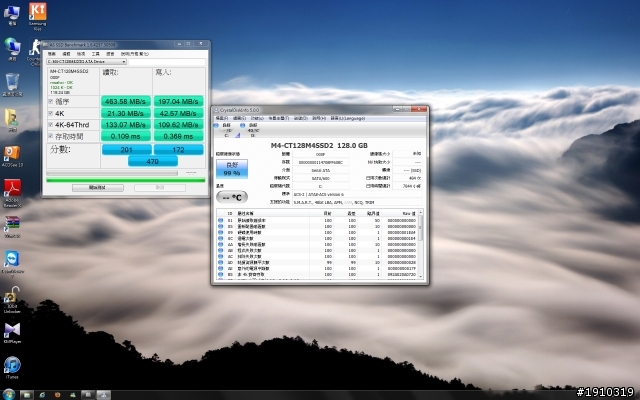Click the Raw value column header

pyautogui.click(x=409, y=213)
